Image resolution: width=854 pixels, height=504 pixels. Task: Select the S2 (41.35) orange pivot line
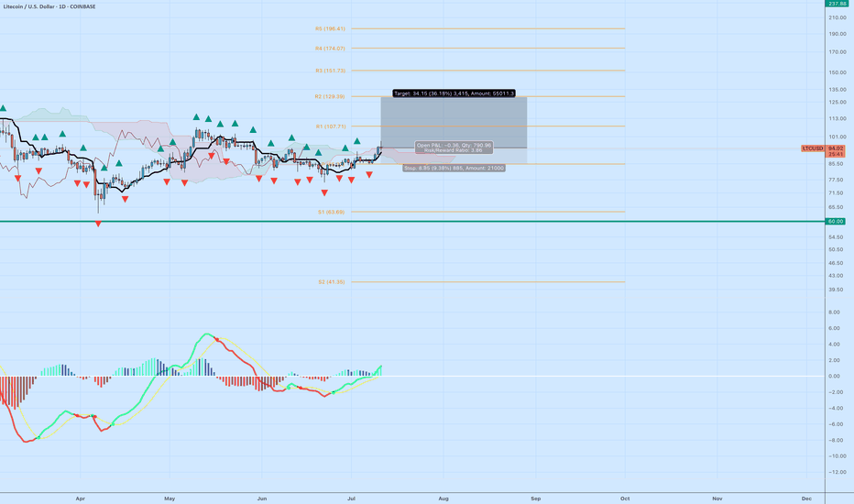tap(488, 282)
